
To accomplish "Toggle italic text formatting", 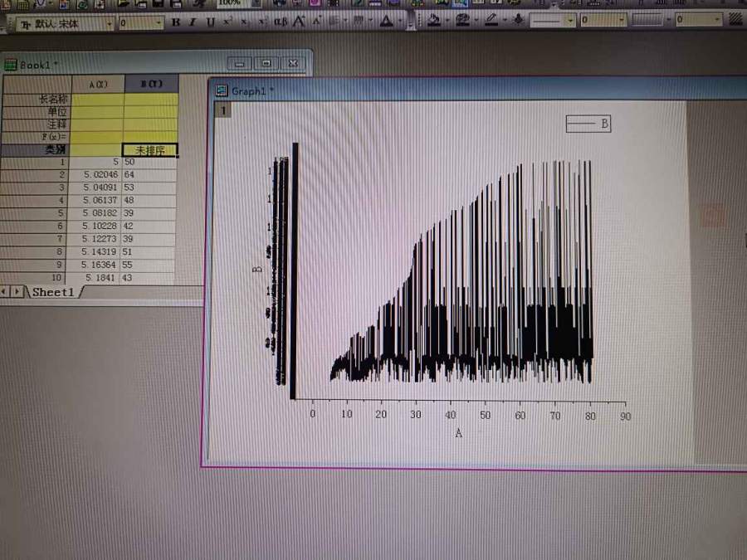I will (x=193, y=22).
